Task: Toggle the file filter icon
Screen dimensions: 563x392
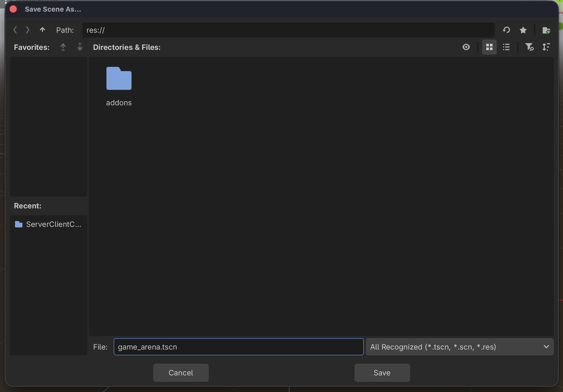Action: tap(529, 47)
